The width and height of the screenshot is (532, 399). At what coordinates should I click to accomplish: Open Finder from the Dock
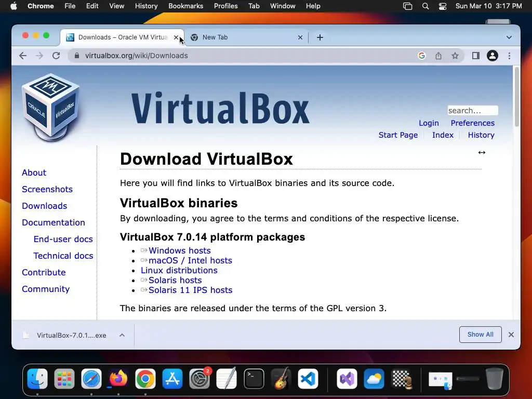click(37, 379)
